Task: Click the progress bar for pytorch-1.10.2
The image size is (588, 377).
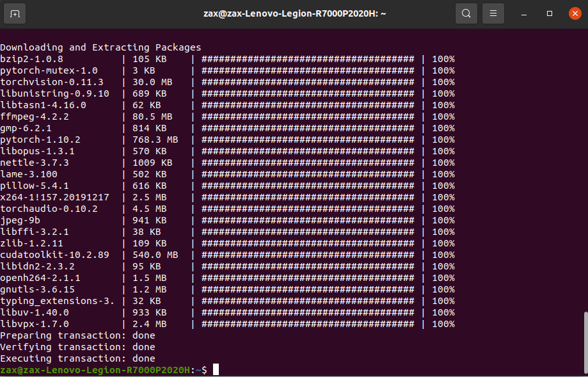Action: (x=308, y=140)
